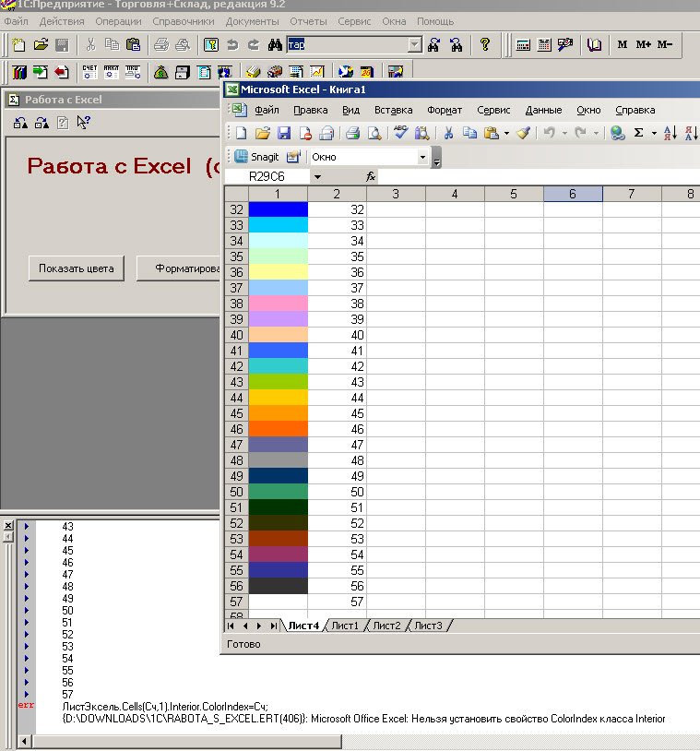700x751 pixels.
Task: Switch to the 'Лист1' sheet tab
Action: coord(345,626)
